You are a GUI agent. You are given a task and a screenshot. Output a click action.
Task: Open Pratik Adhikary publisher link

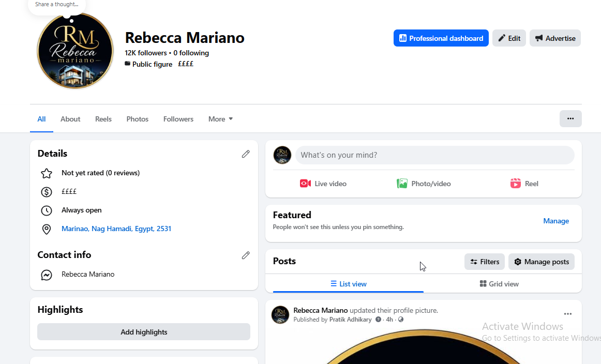350,320
